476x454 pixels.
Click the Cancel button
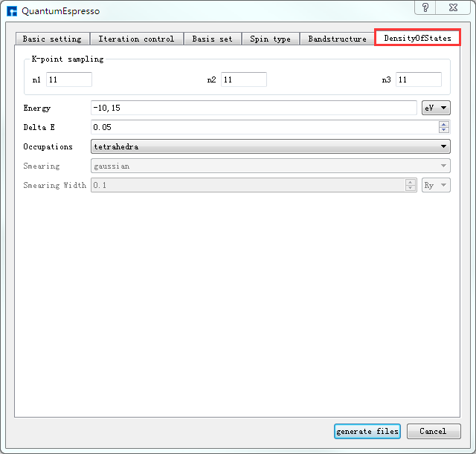[x=433, y=431]
